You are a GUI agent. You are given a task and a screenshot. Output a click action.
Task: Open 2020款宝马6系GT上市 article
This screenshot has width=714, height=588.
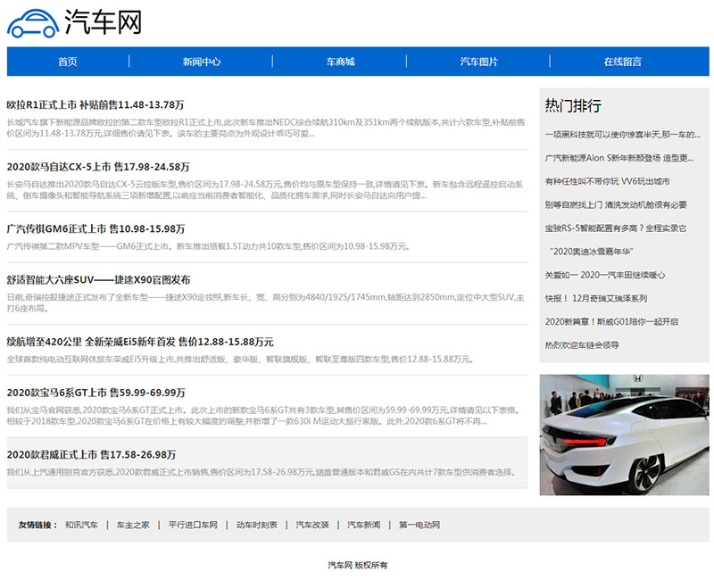(x=96, y=393)
